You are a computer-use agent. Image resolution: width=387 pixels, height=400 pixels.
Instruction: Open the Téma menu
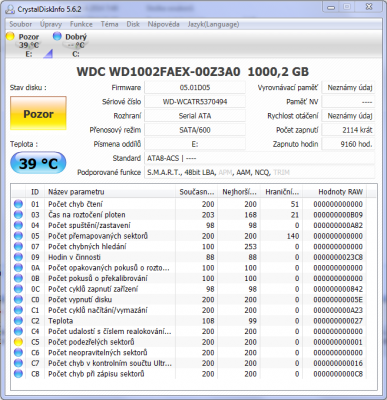pos(109,24)
